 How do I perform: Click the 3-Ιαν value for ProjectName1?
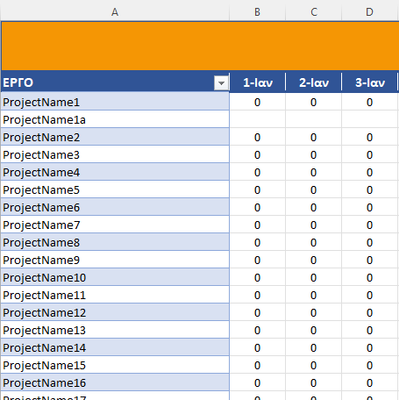click(x=370, y=102)
